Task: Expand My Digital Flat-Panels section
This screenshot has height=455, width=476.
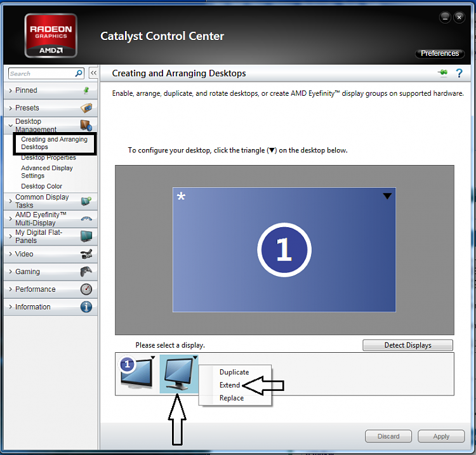Action: pyautogui.click(x=11, y=236)
